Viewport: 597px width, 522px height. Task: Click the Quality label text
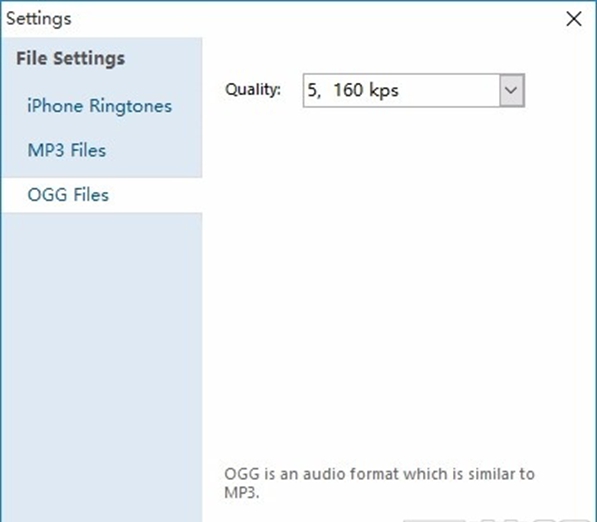pos(253,90)
